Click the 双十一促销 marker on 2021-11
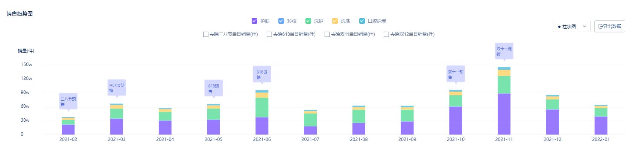The height and width of the screenshot is (147, 644). coord(504,51)
